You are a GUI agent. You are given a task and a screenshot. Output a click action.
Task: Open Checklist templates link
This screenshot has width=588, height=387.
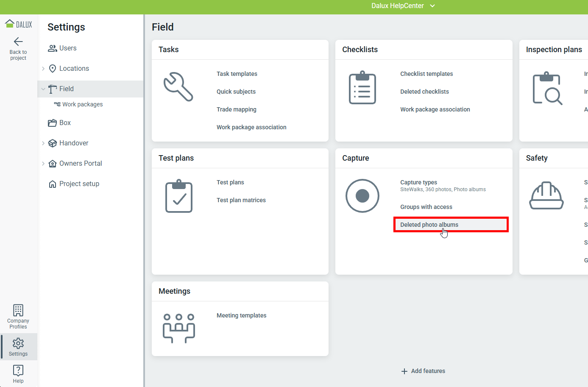pyautogui.click(x=426, y=74)
